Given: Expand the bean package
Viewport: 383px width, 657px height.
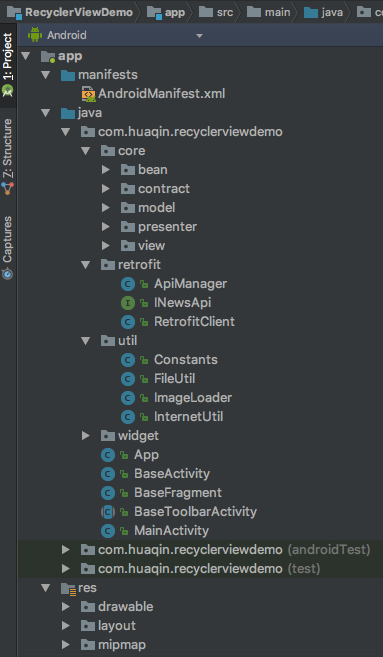Looking at the screenshot, I should pyautogui.click(x=106, y=170).
